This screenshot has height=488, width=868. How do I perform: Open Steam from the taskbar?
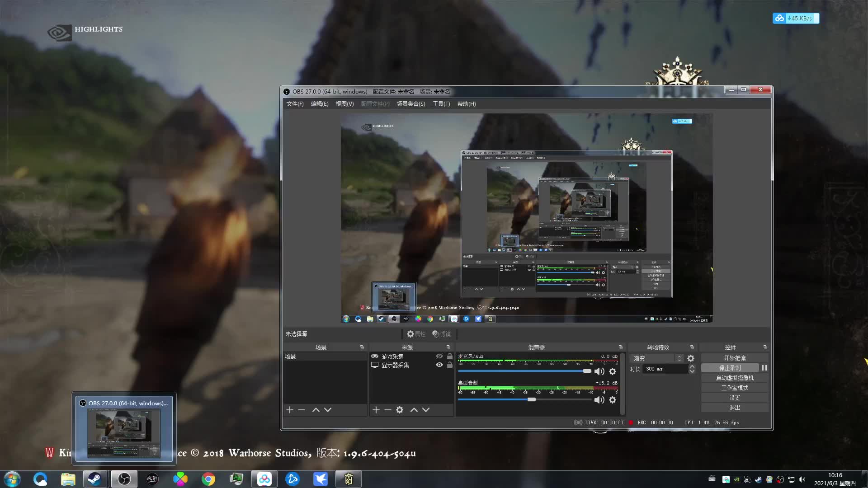coord(95,479)
